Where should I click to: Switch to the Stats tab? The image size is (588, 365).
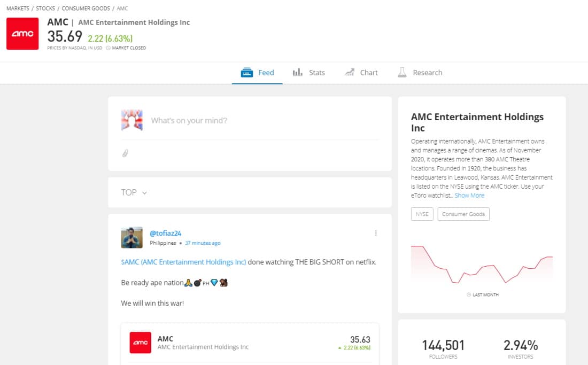click(x=308, y=73)
